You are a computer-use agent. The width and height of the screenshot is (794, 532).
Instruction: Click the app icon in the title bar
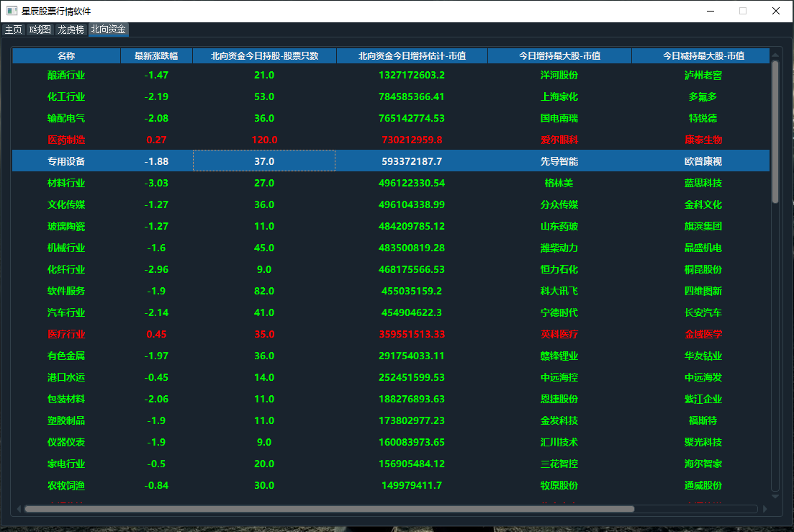pos(12,11)
